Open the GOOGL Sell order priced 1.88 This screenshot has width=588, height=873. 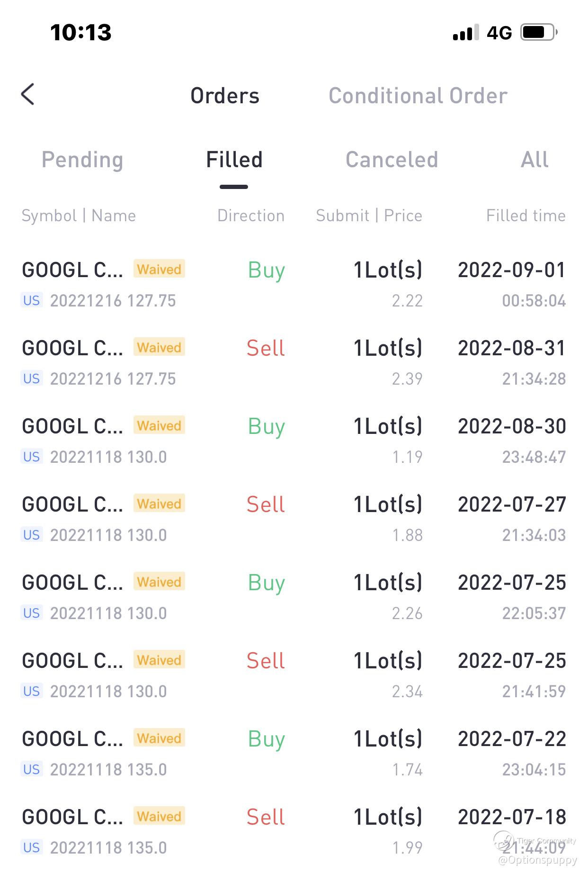tap(294, 519)
